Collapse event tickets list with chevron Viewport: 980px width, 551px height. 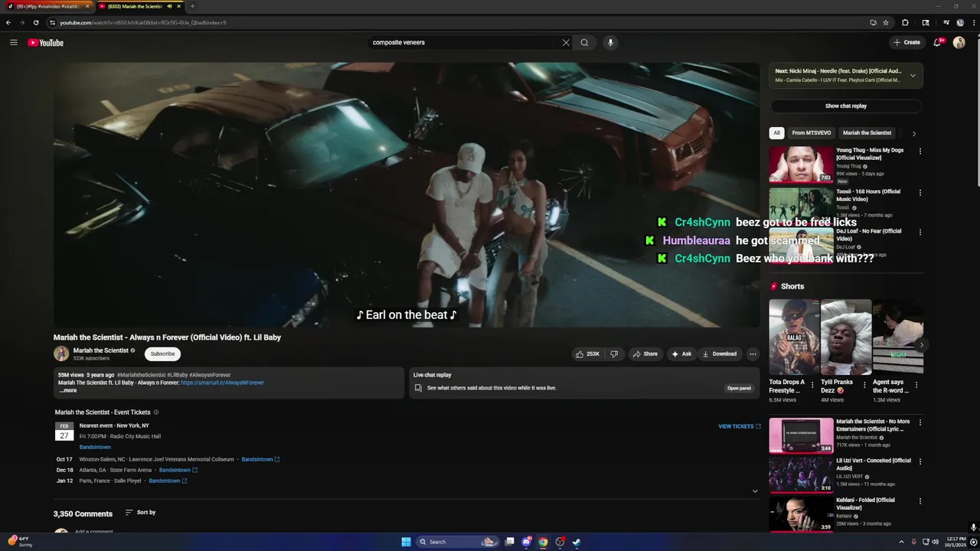click(755, 491)
